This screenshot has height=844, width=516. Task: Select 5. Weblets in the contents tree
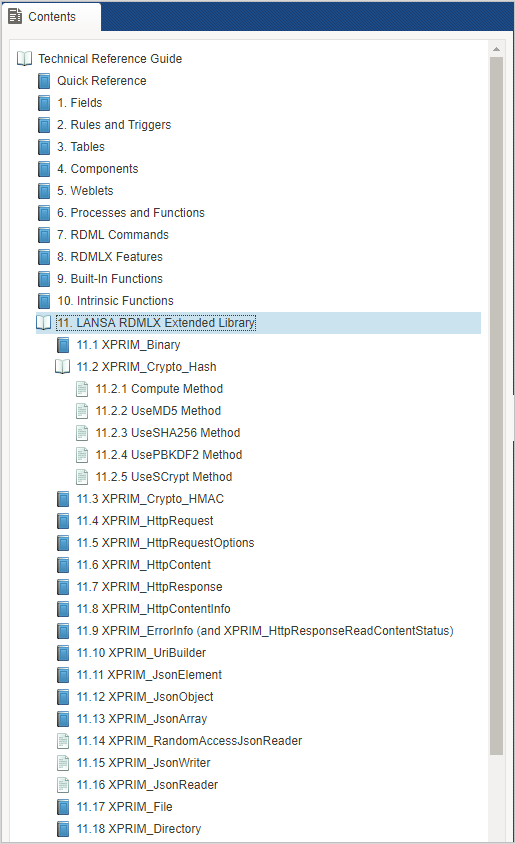(85, 191)
